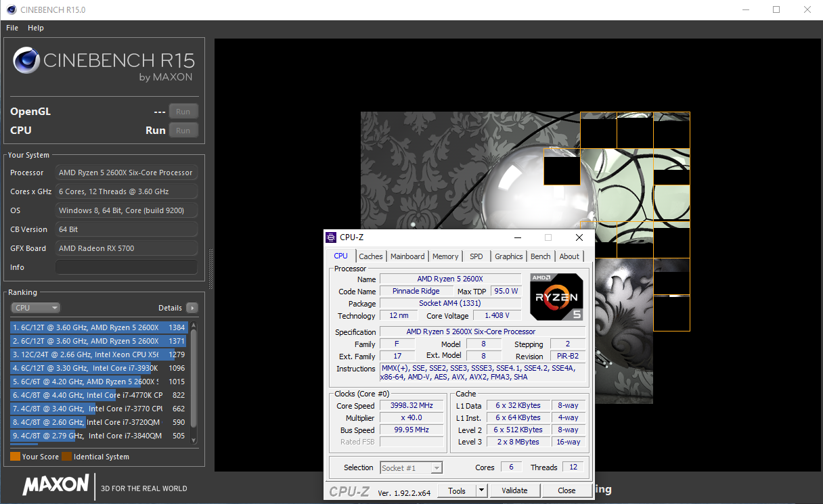Click the Info input field
823x504 pixels.
127,267
